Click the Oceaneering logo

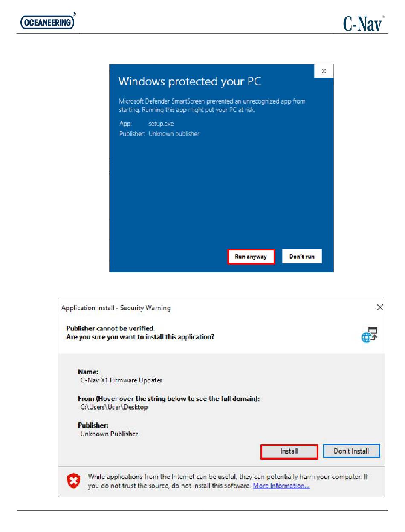[x=48, y=21]
